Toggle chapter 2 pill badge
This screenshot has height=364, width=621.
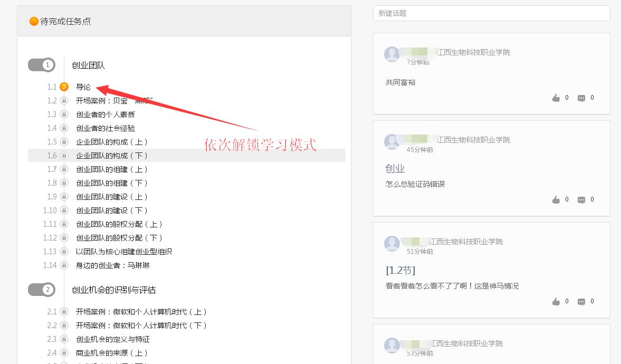coord(42,290)
